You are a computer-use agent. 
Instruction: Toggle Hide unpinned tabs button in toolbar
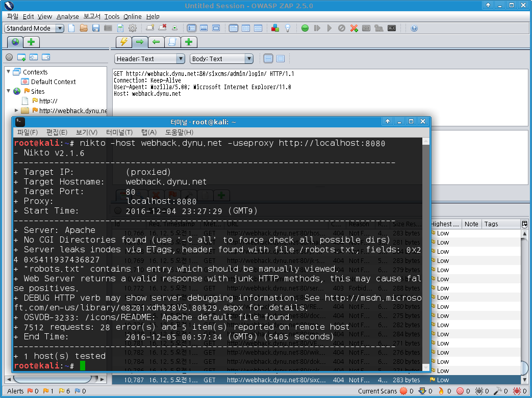[x=162, y=28]
